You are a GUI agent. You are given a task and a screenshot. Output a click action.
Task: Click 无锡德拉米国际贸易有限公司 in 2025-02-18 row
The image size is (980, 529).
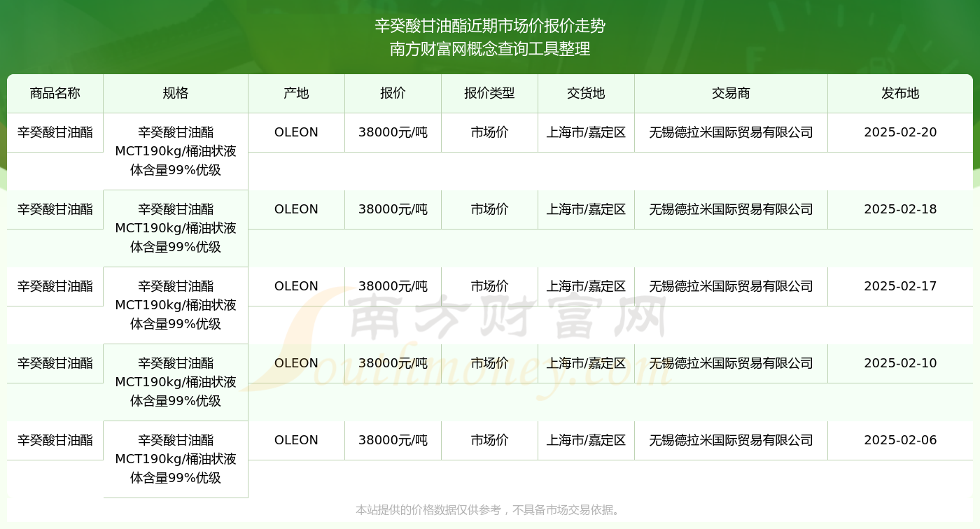pos(731,209)
